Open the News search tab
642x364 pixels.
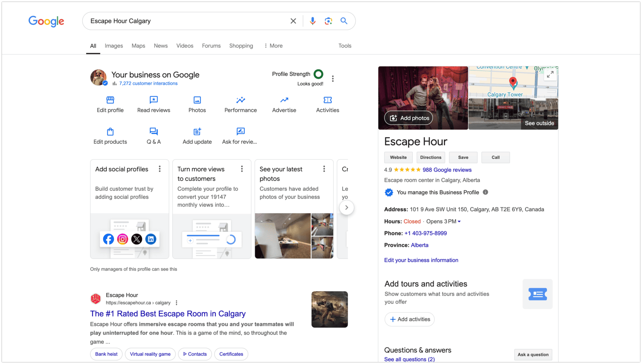click(x=160, y=45)
